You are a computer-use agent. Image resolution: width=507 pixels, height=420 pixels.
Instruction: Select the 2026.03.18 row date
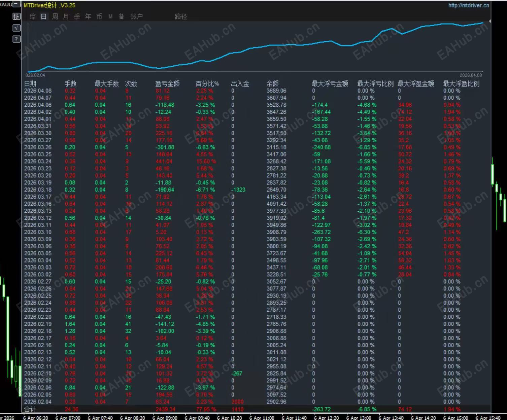click(38, 190)
